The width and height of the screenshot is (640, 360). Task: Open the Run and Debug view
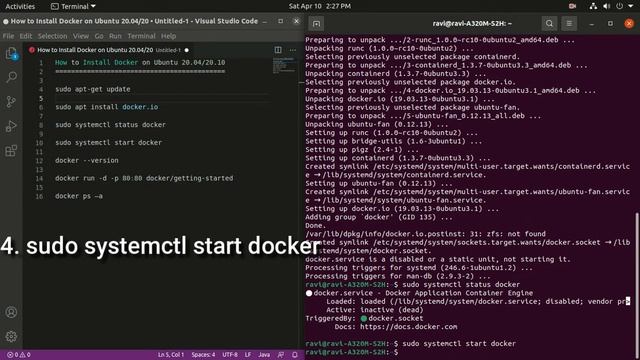pos(11,126)
